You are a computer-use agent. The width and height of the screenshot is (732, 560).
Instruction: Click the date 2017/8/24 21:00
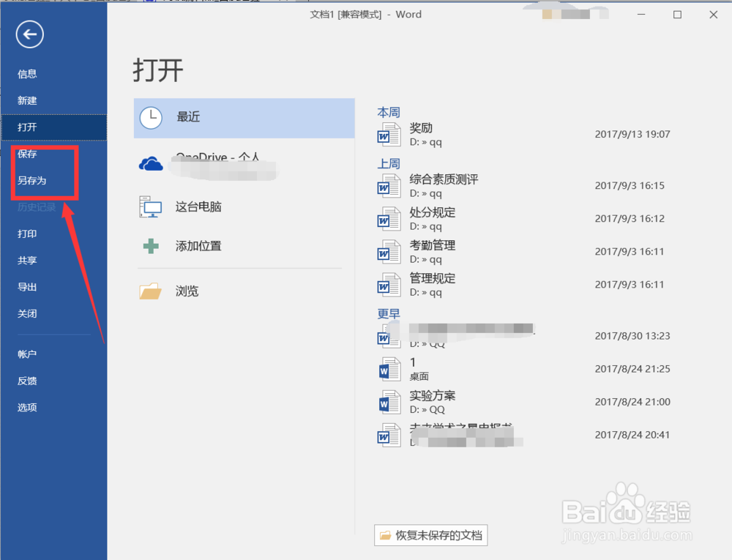[x=632, y=403]
